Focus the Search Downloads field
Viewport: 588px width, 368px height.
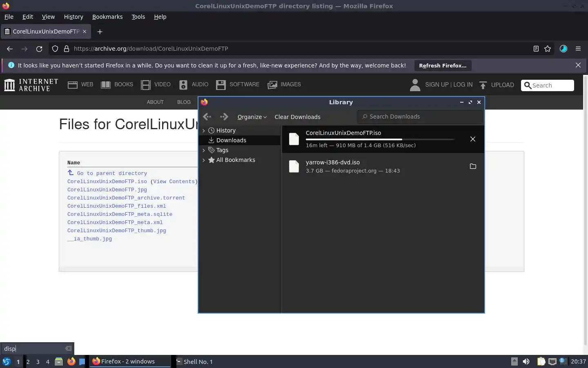click(420, 117)
